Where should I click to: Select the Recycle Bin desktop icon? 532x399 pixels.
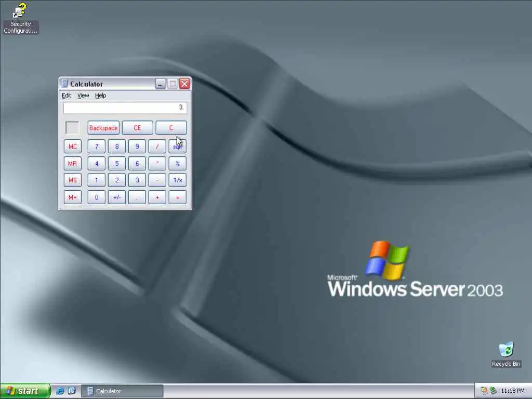506,354
